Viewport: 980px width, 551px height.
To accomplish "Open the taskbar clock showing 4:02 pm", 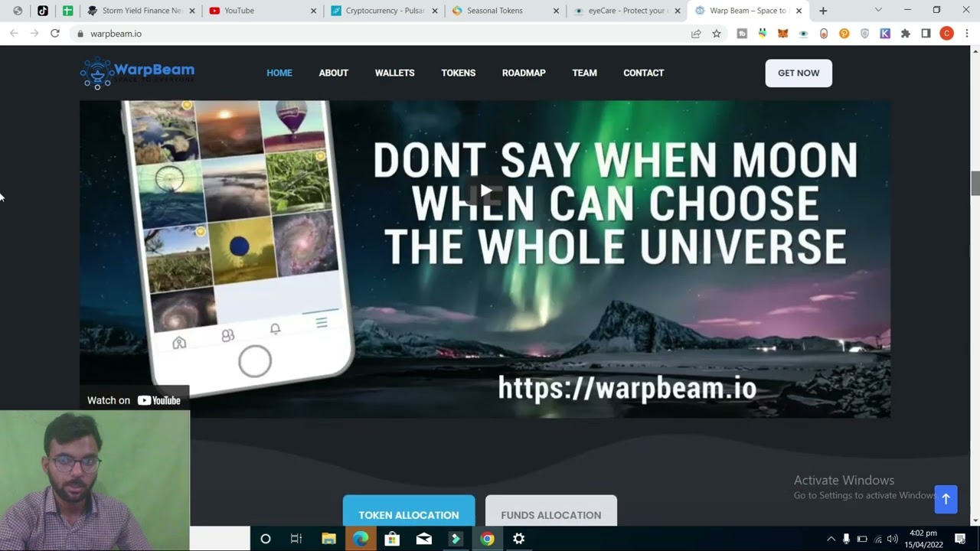I will (923, 539).
